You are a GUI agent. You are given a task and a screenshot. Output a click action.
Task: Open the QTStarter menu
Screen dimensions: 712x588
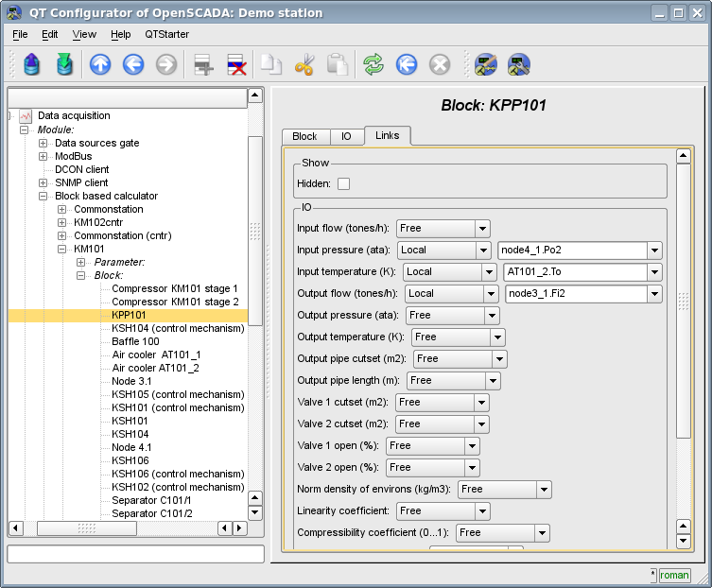point(166,34)
